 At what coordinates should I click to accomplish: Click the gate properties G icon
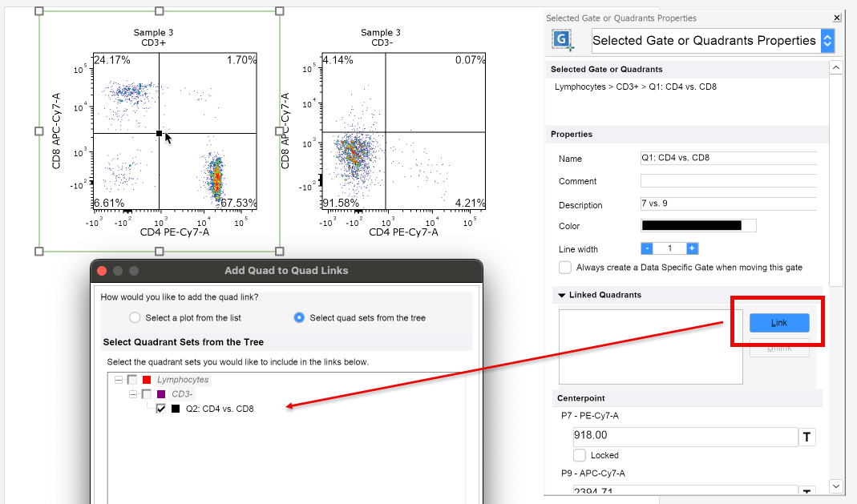point(564,40)
